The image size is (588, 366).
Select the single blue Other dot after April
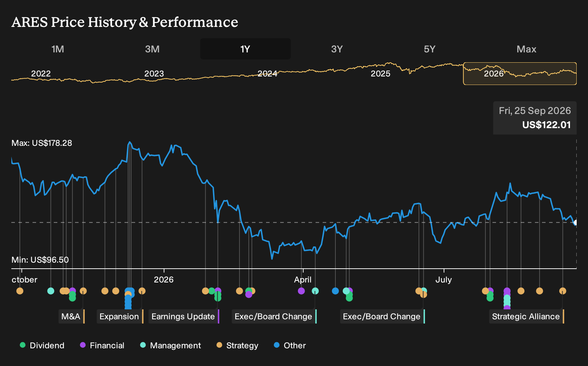[x=335, y=291]
